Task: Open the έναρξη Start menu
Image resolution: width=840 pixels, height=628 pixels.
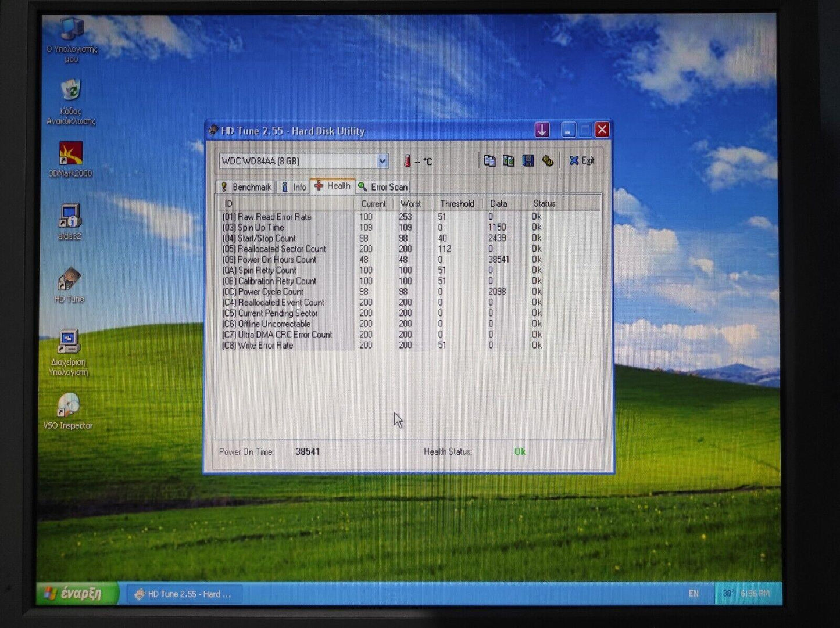Action: point(77,594)
